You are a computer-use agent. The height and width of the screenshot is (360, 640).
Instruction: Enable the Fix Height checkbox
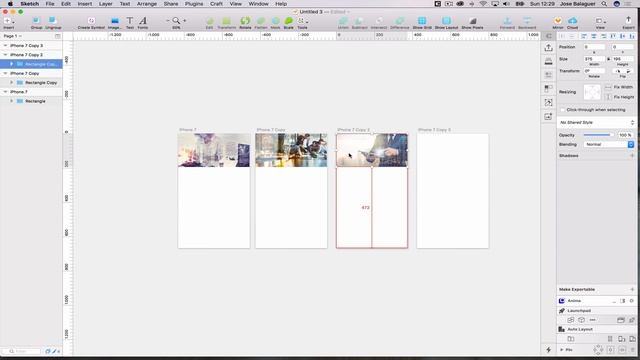tap(608, 97)
